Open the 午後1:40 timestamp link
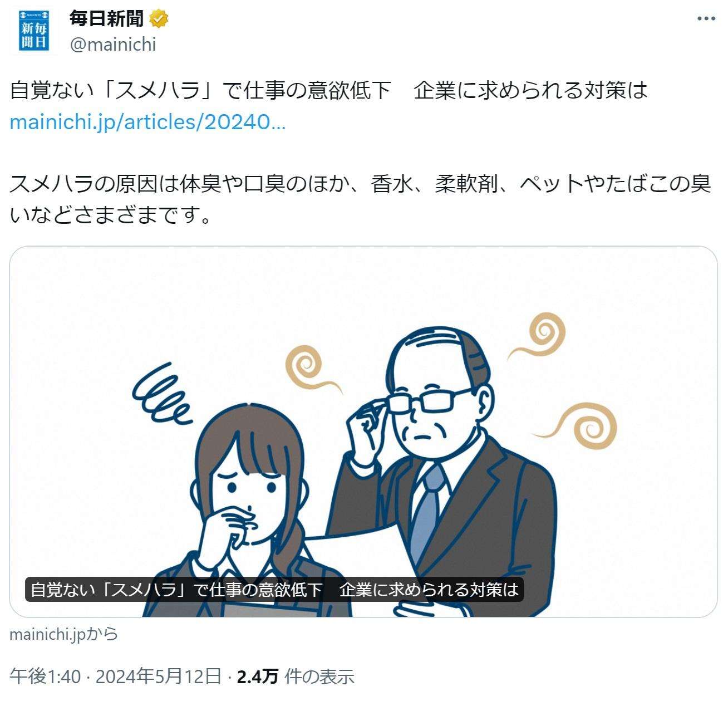 tap(45, 677)
